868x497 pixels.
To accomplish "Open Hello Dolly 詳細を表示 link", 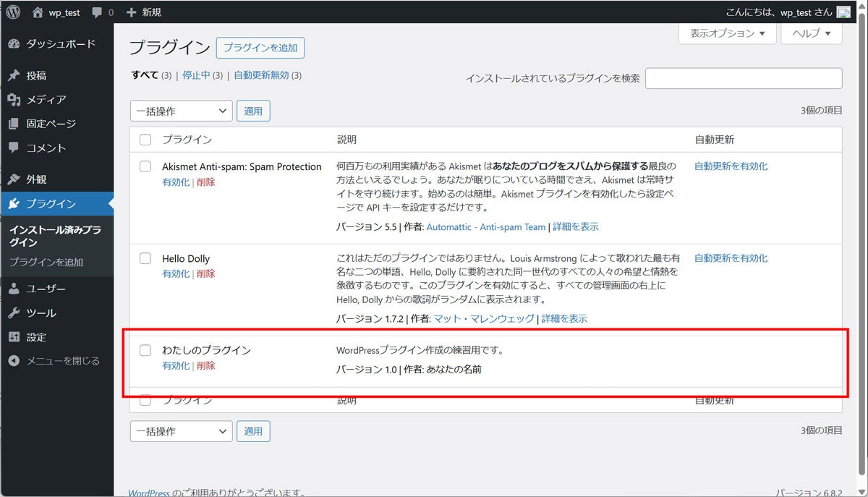I will (564, 319).
